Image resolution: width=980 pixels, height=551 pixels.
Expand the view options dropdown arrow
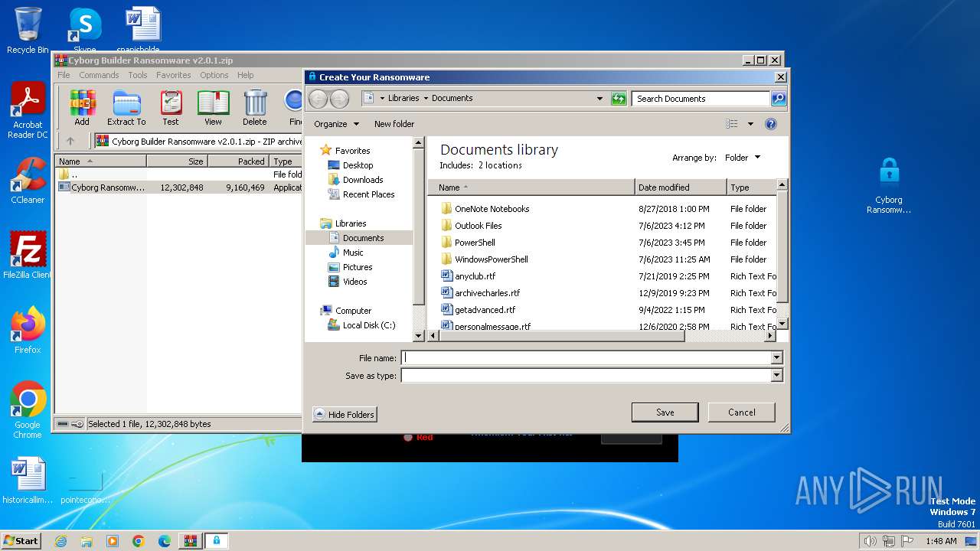tap(750, 123)
